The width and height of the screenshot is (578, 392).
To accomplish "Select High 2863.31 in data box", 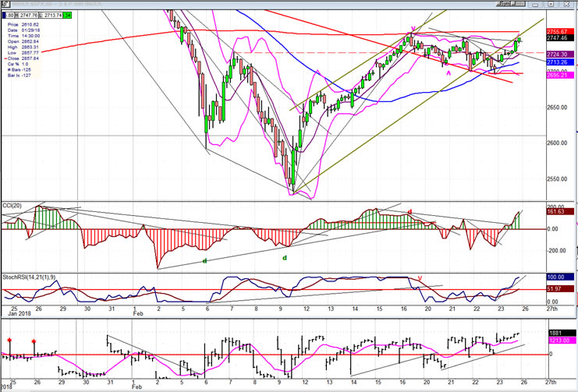I will pyautogui.click(x=23, y=48).
